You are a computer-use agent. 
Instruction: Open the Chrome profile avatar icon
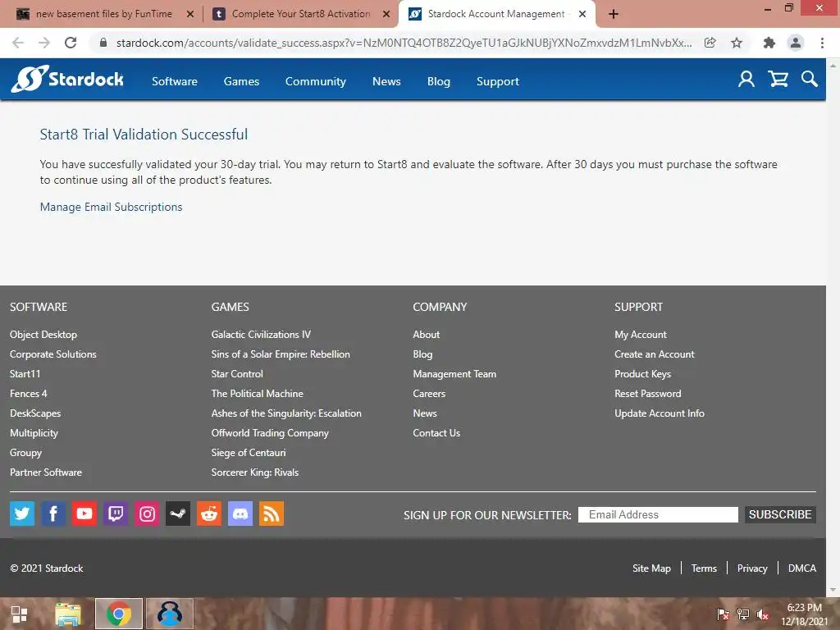point(796,43)
